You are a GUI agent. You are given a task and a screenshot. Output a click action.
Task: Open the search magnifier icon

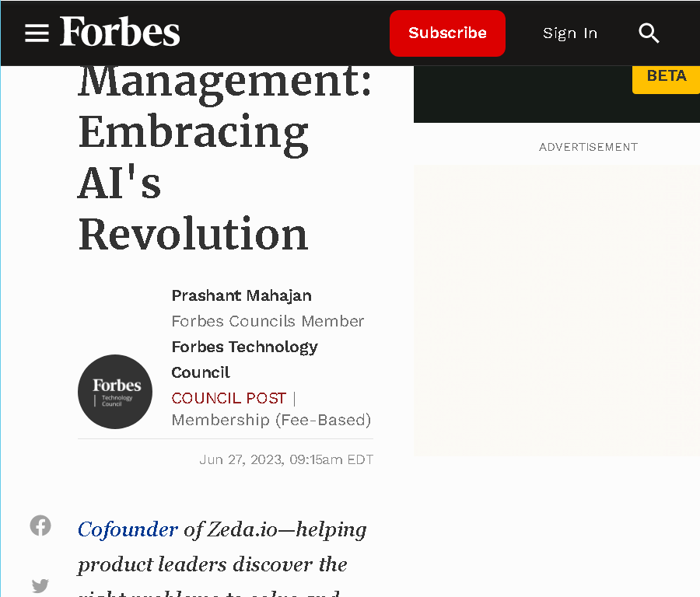[649, 33]
